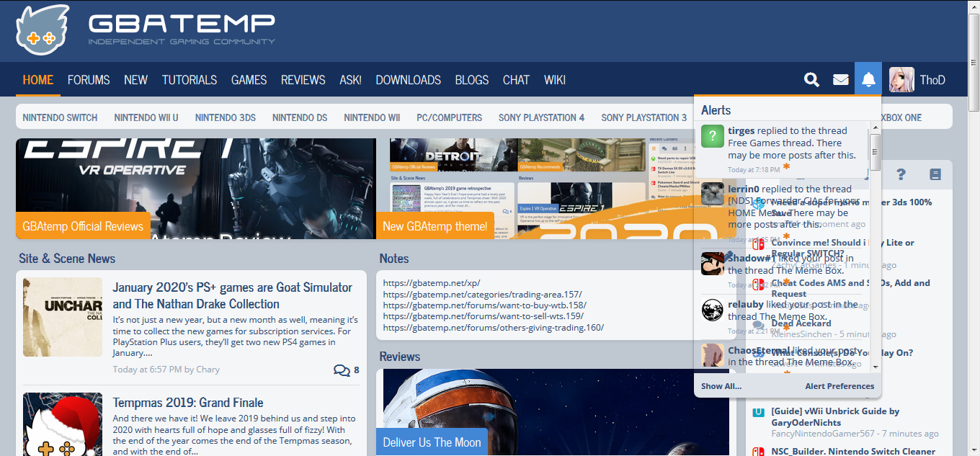Click the Espire 1 VR Operative banner image
This screenshot has width=980, height=456.
point(196,189)
